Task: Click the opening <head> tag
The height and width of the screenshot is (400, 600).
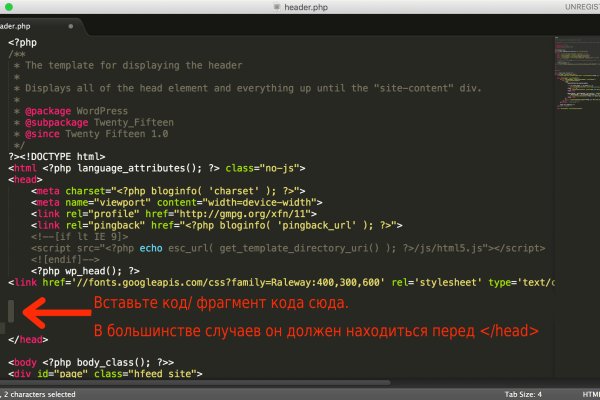Action: tap(26, 179)
